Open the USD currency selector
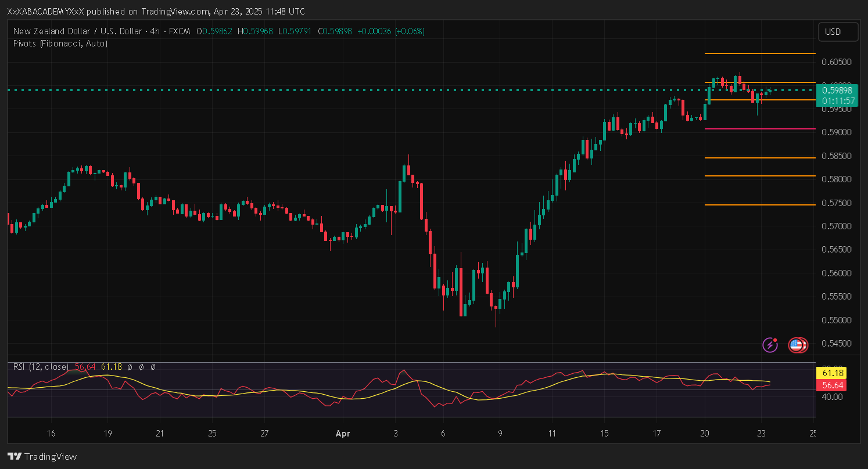868x469 pixels. point(837,32)
